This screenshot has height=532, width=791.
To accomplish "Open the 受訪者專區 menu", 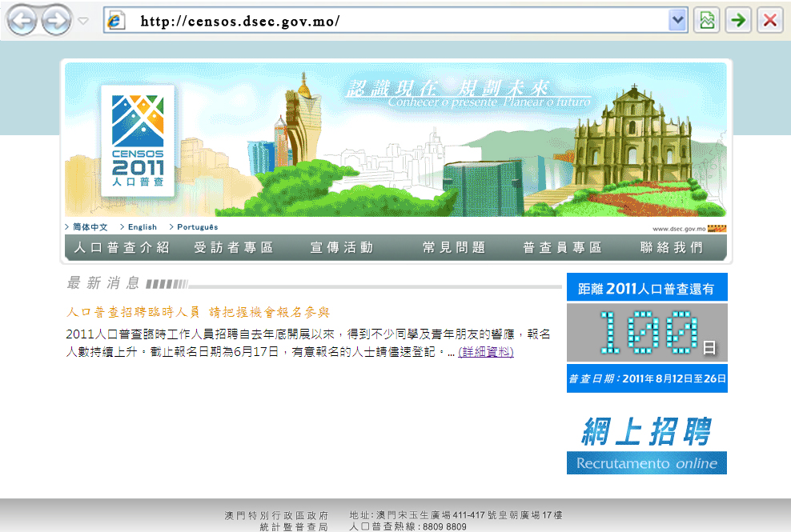I will click(x=234, y=248).
